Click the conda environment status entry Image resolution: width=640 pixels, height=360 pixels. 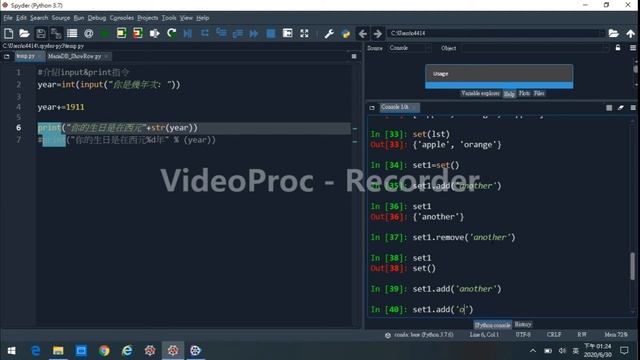419,335
